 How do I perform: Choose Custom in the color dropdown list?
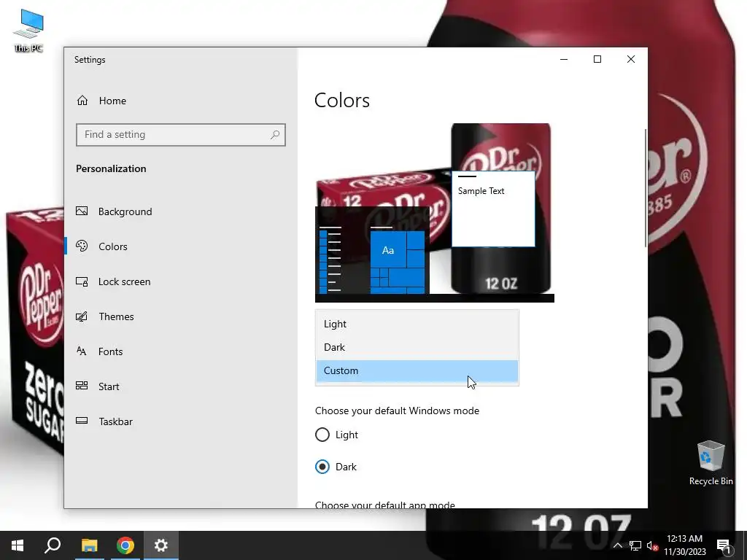click(417, 370)
